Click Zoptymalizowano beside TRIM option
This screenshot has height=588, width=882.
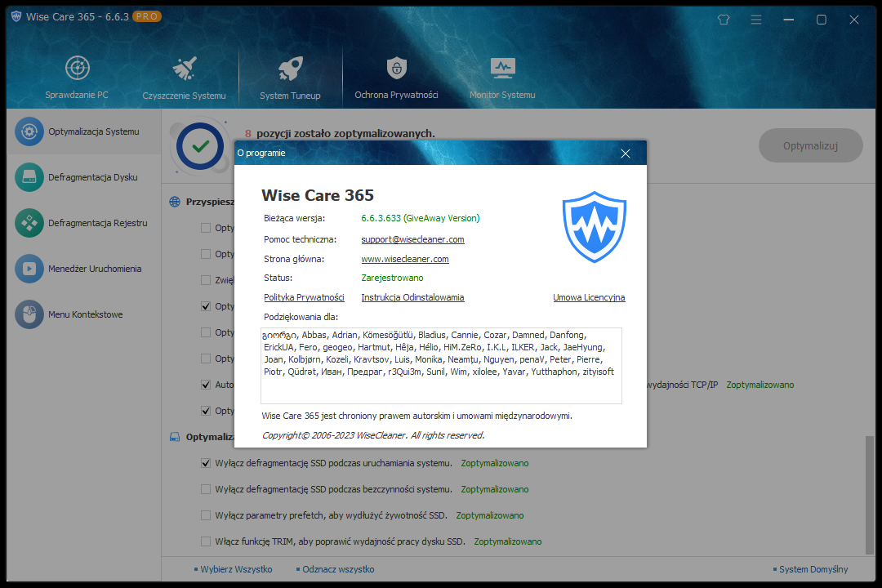[508, 541]
